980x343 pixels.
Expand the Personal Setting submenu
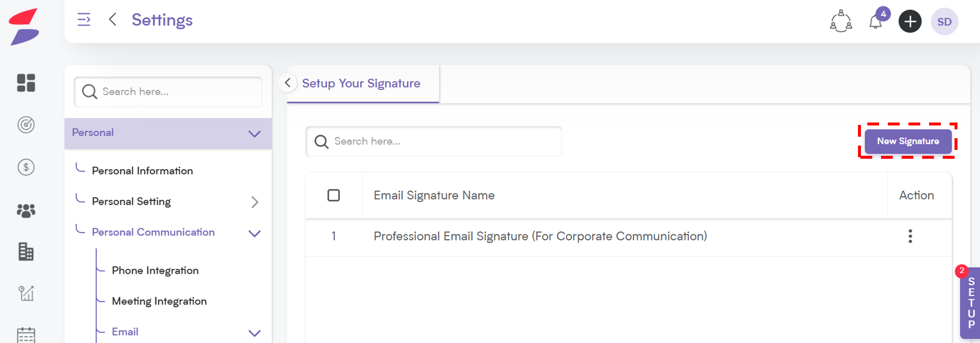[x=254, y=202]
